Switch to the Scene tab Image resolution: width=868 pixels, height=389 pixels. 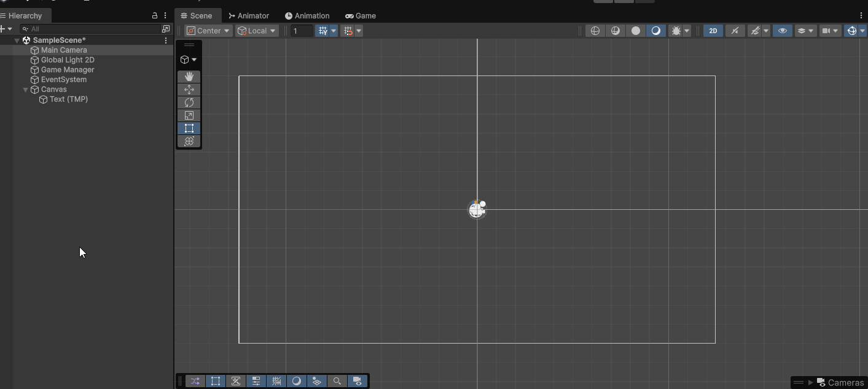click(x=197, y=16)
